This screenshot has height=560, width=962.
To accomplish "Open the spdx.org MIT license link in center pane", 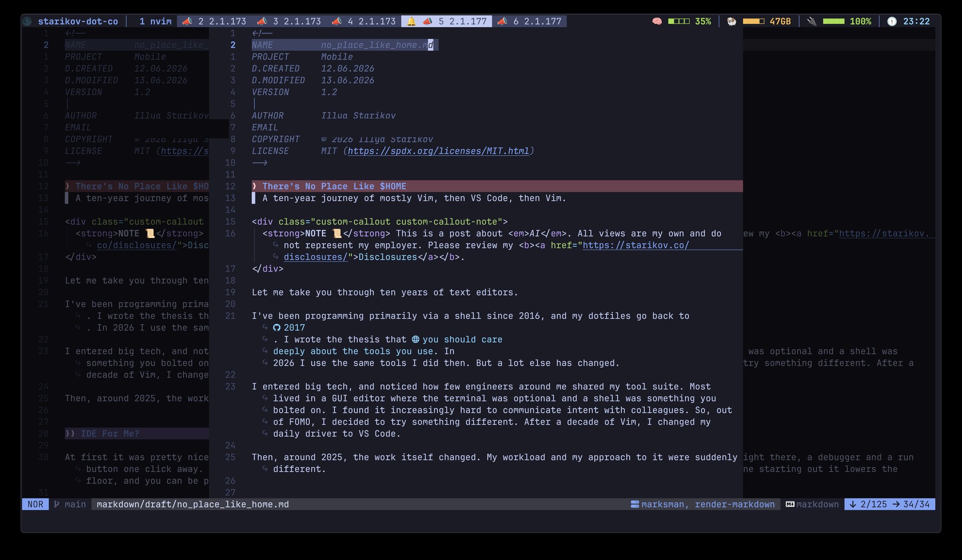I will point(438,151).
